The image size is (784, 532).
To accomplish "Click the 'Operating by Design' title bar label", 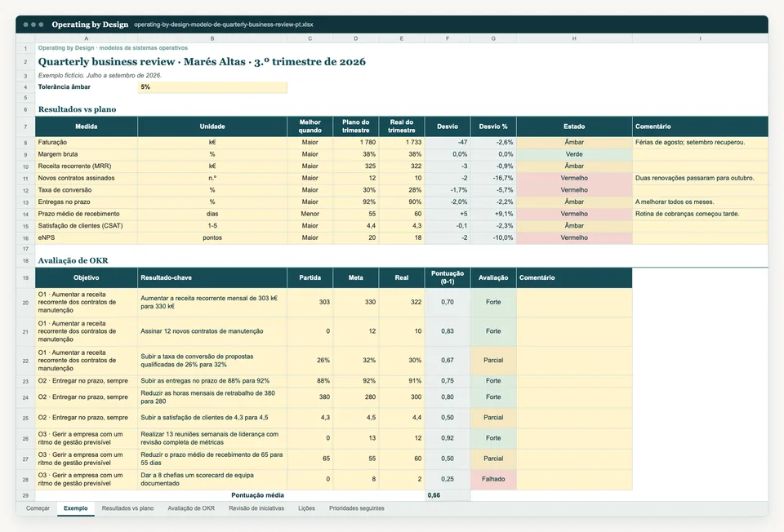I will point(90,24).
